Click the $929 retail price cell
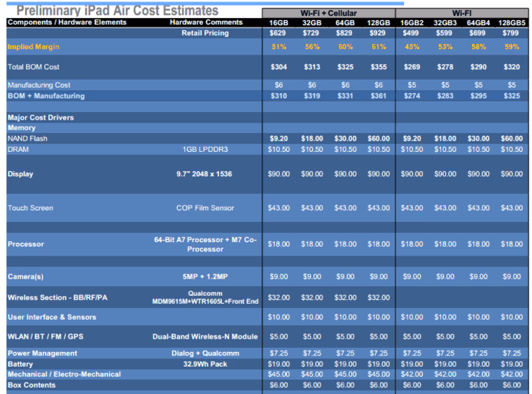The width and height of the screenshot is (532, 394). tap(377, 33)
